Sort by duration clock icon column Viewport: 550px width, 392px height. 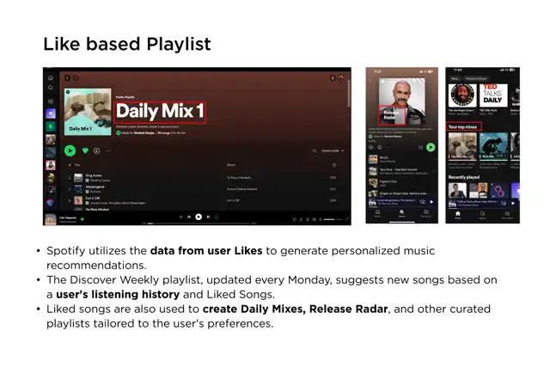(334, 164)
